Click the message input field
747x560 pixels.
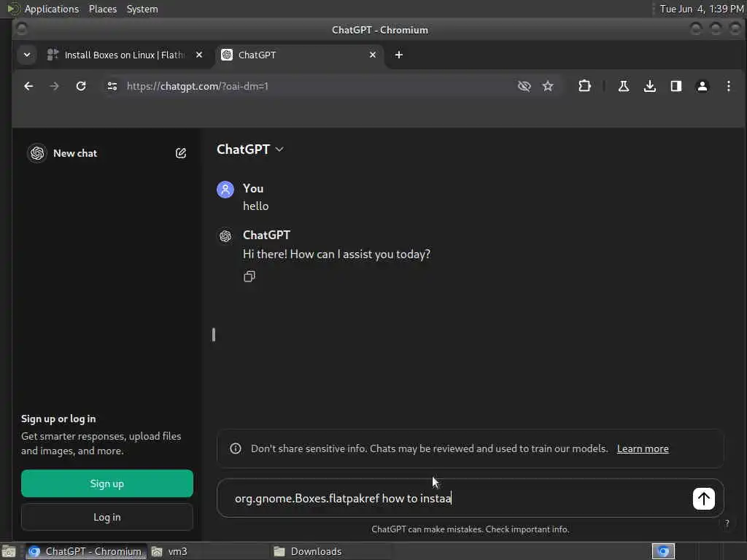(x=457, y=499)
